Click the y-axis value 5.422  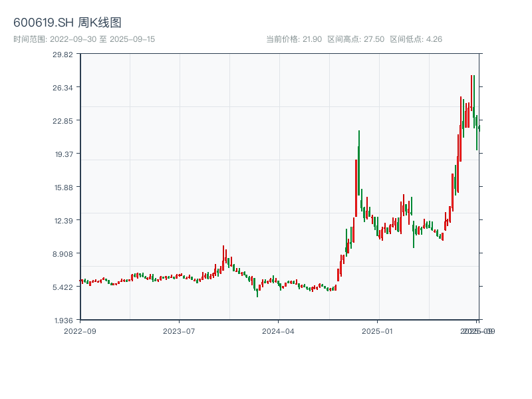(x=63, y=287)
